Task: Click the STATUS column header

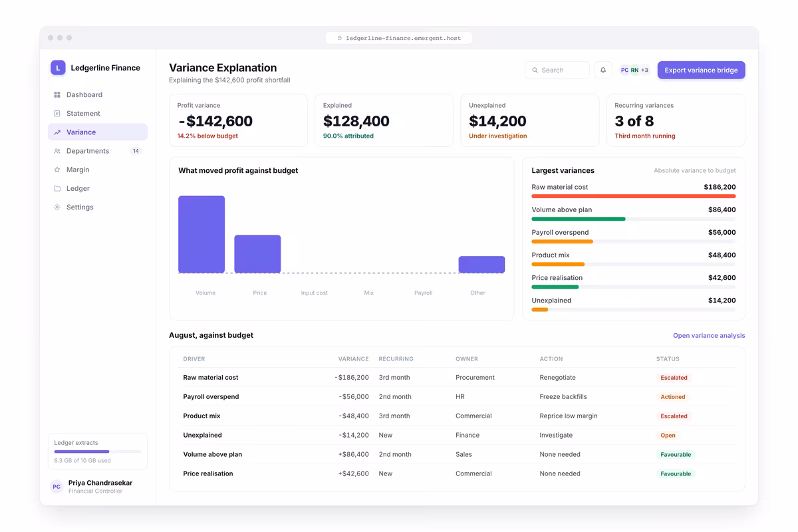Action: (668, 359)
